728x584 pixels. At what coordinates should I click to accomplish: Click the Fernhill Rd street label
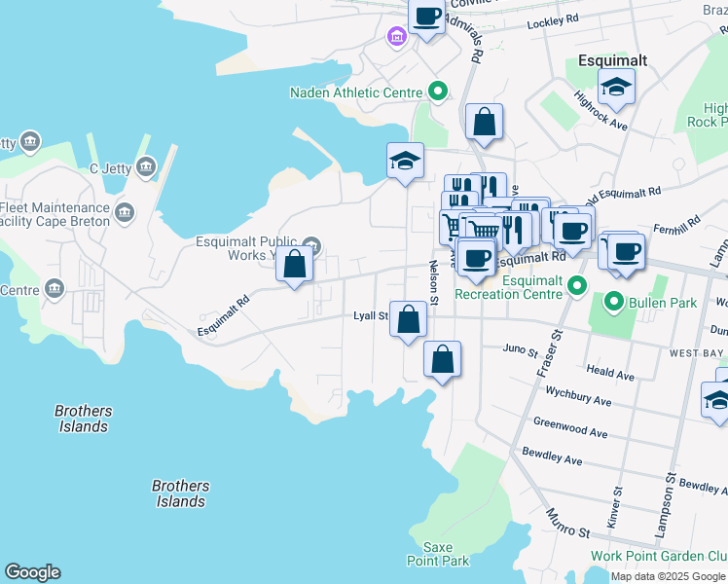pos(676,226)
